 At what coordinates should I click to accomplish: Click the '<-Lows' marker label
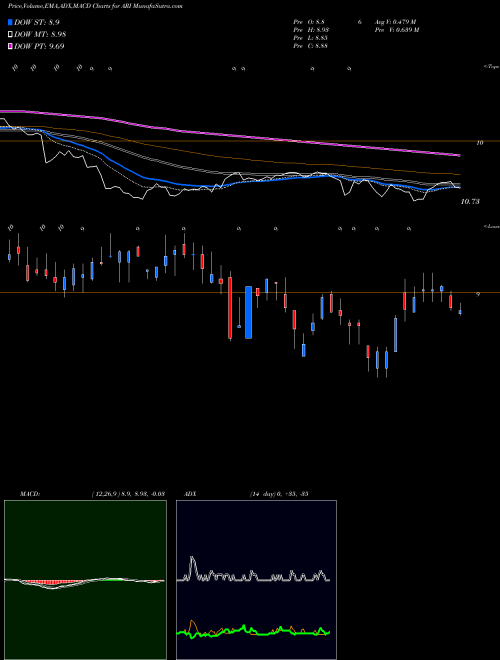click(492, 226)
